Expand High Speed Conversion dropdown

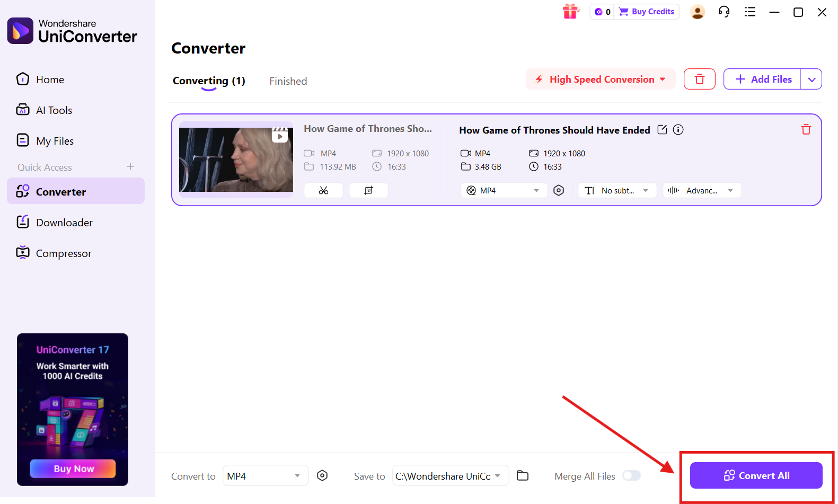(601, 79)
